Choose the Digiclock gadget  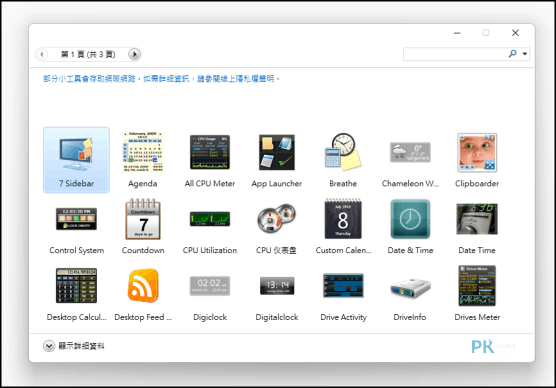click(x=210, y=286)
